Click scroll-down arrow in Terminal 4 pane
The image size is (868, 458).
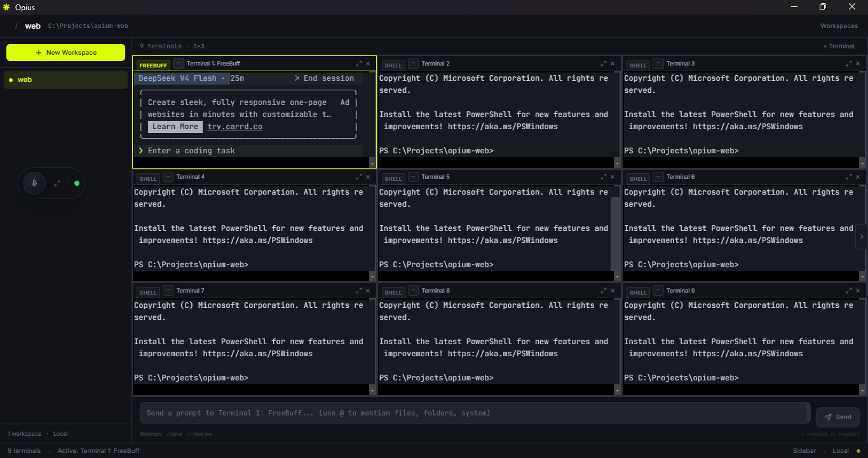click(372, 277)
